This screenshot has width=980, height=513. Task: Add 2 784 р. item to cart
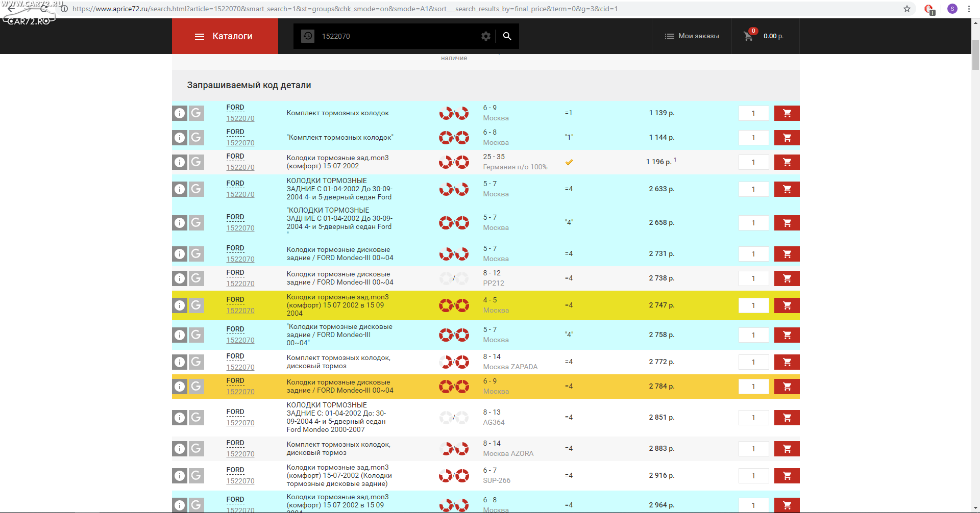787,387
